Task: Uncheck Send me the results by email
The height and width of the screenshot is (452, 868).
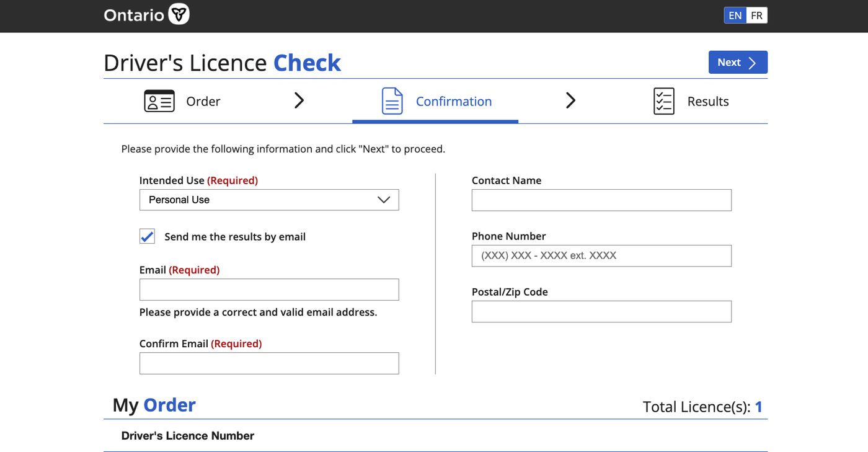Action: (x=147, y=236)
